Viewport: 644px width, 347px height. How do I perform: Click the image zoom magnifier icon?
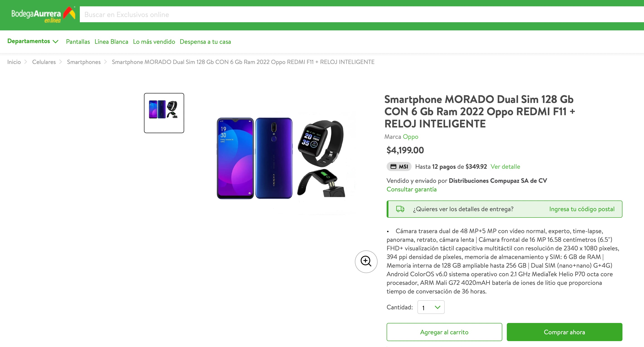coord(366,261)
